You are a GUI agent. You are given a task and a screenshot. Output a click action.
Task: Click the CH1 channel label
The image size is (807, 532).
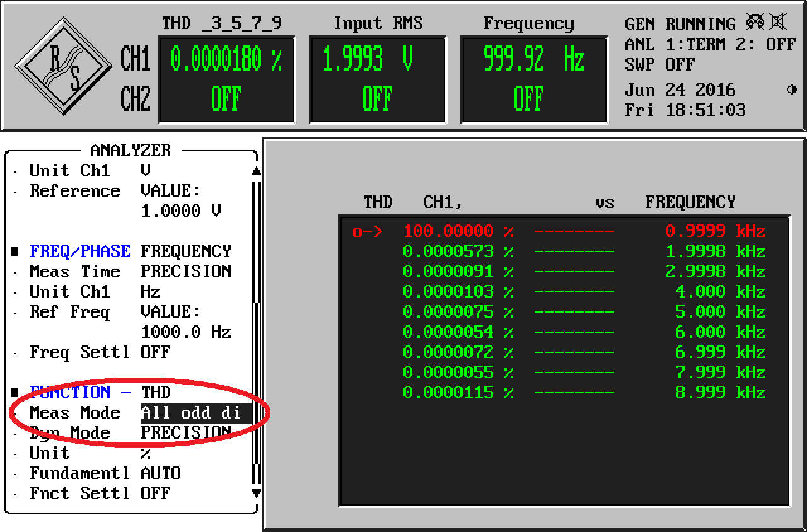(135, 59)
